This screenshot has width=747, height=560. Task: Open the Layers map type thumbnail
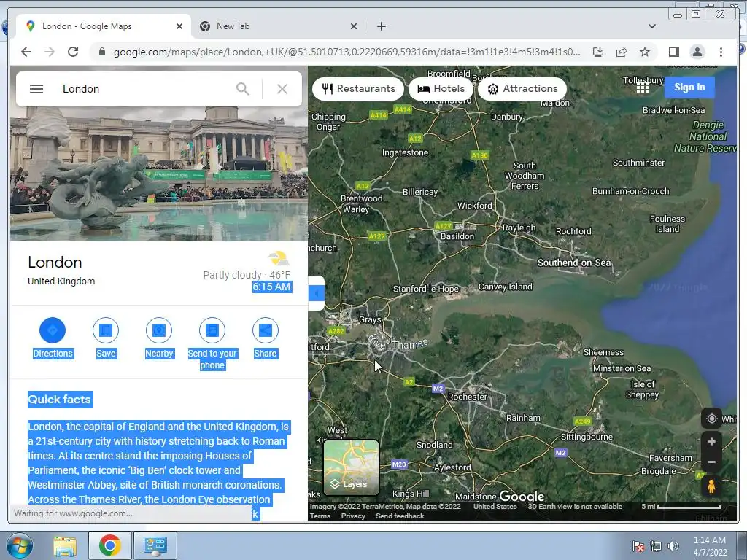(x=352, y=467)
